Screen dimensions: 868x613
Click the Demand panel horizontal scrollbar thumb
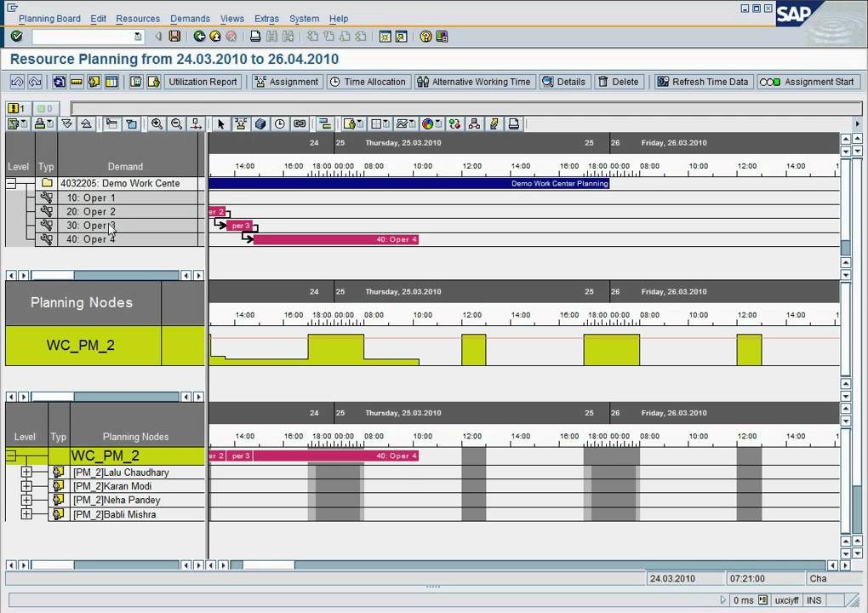(53, 275)
